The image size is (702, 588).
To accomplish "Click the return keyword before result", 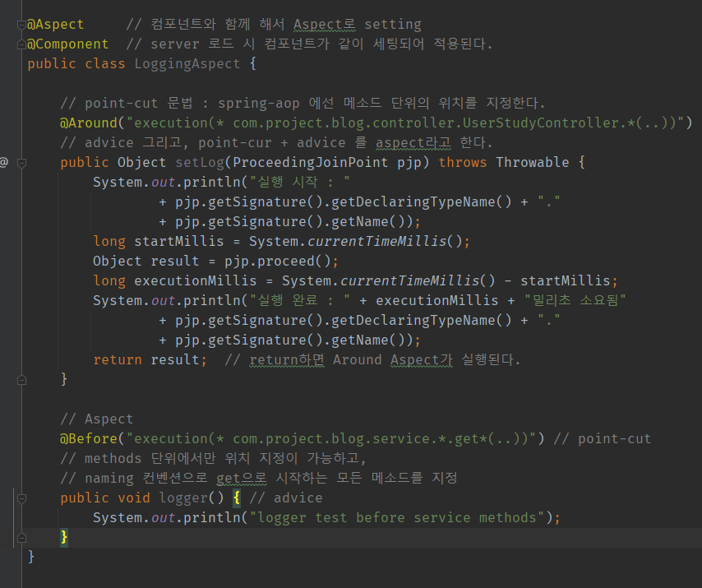I will coord(118,359).
